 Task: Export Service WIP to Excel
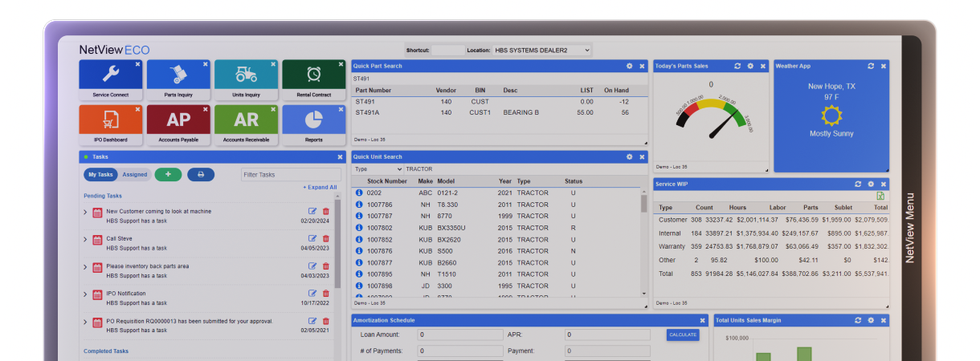tap(880, 196)
